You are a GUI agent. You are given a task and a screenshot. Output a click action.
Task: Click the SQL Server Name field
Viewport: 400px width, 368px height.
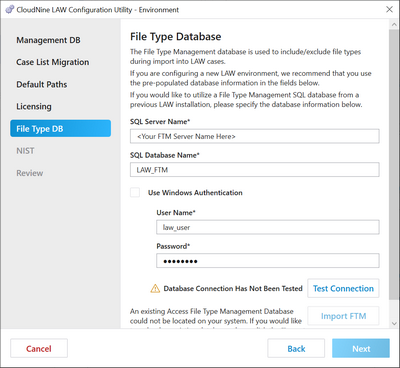[255, 136]
